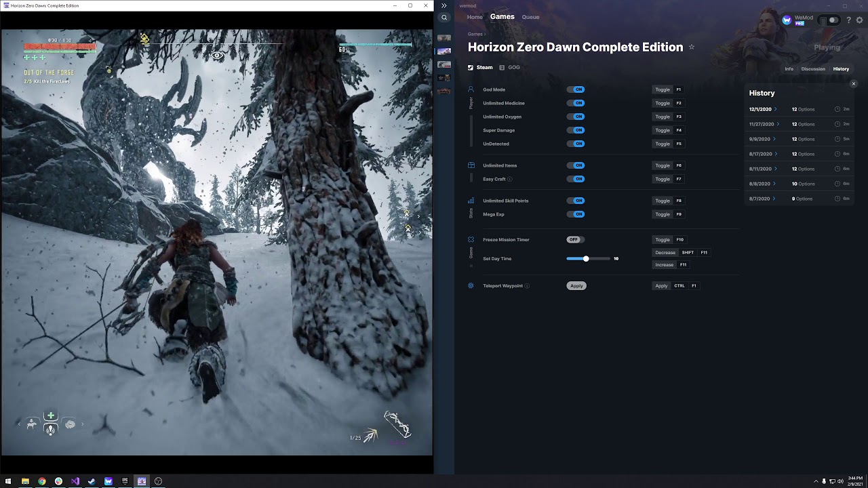Open Windows Start menu
This screenshot has height=488, width=868.
coord(9,481)
